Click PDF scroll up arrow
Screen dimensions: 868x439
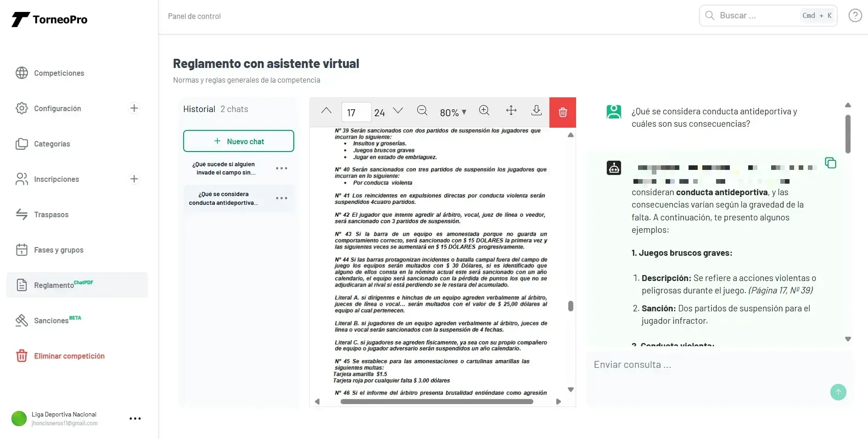coord(571,135)
